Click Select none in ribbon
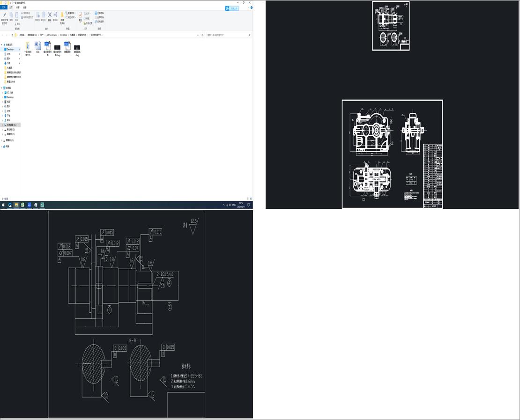 tap(99, 17)
